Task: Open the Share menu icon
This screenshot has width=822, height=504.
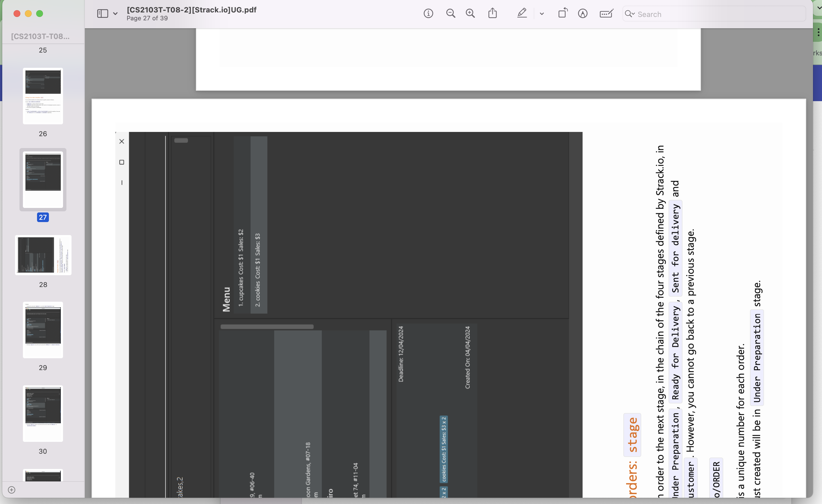Action: tap(493, 14)
